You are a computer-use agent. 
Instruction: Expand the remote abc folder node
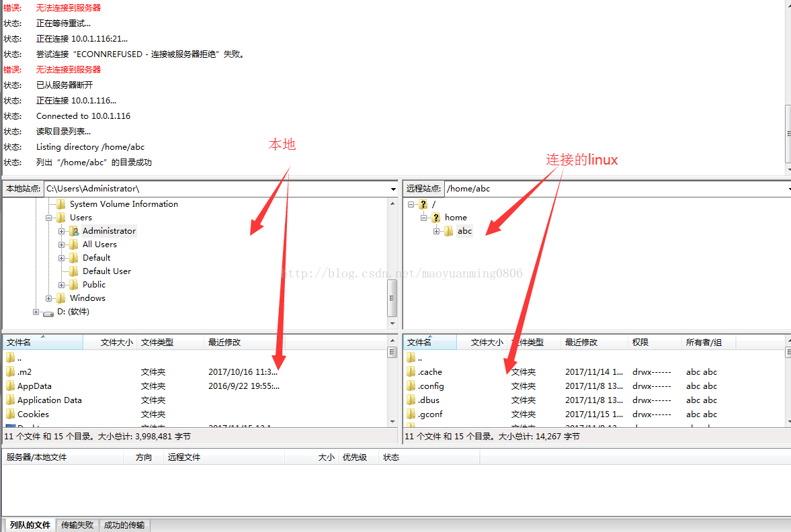[x=436, y=232]
